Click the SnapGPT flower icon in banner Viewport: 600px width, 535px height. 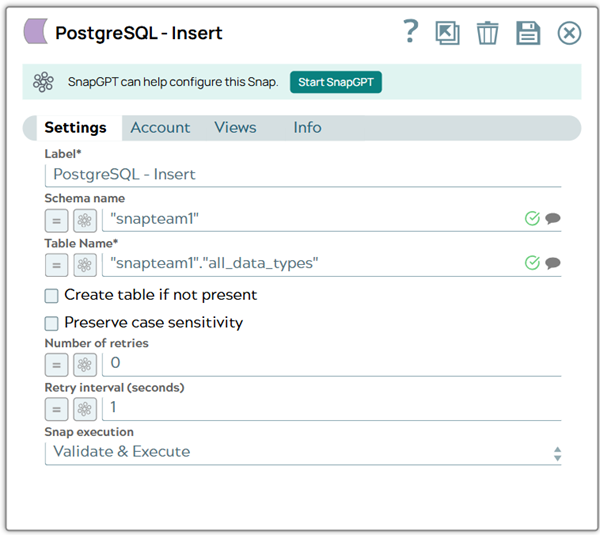pyautogui.click(x=43, y=82)
